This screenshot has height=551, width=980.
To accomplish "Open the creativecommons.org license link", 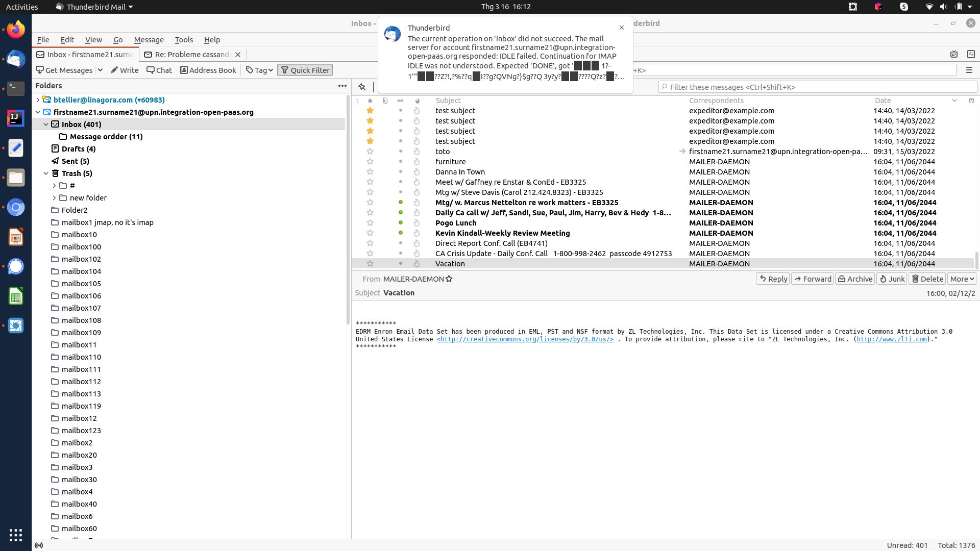I will click(x=525, y=339).
